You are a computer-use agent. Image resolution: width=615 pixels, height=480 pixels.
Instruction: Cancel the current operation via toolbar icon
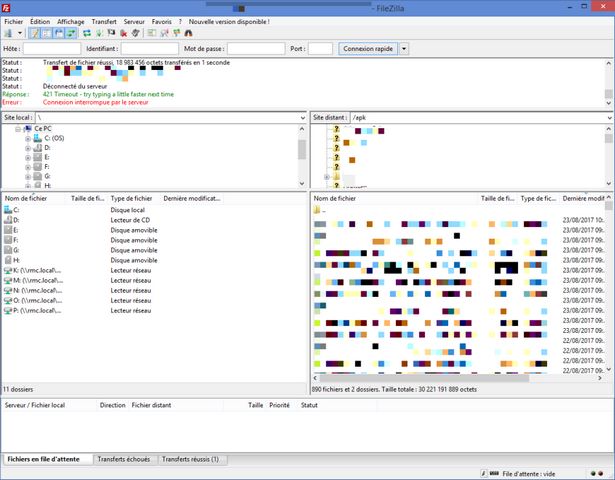coord(113,33)
